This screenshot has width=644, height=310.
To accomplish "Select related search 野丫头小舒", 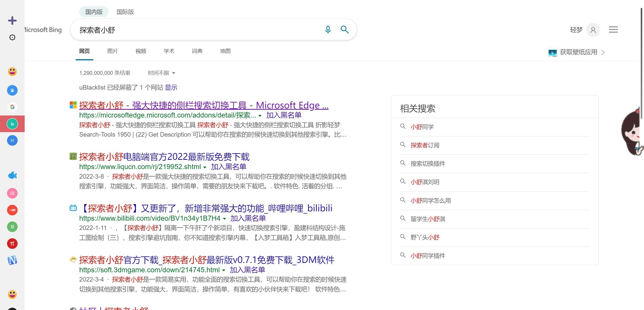I will coord(425,237).
